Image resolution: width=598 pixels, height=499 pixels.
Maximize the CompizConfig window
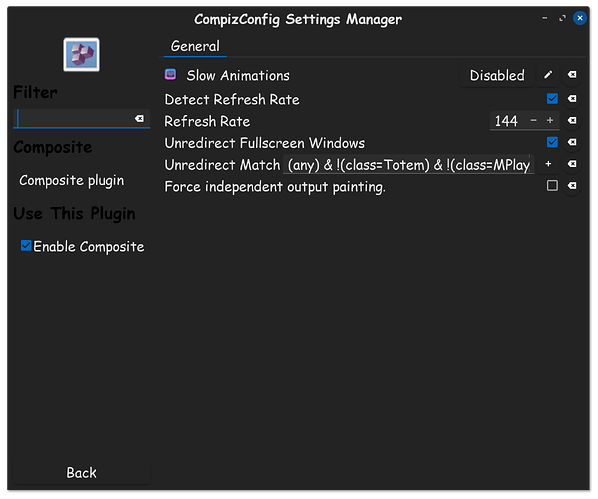562,18
